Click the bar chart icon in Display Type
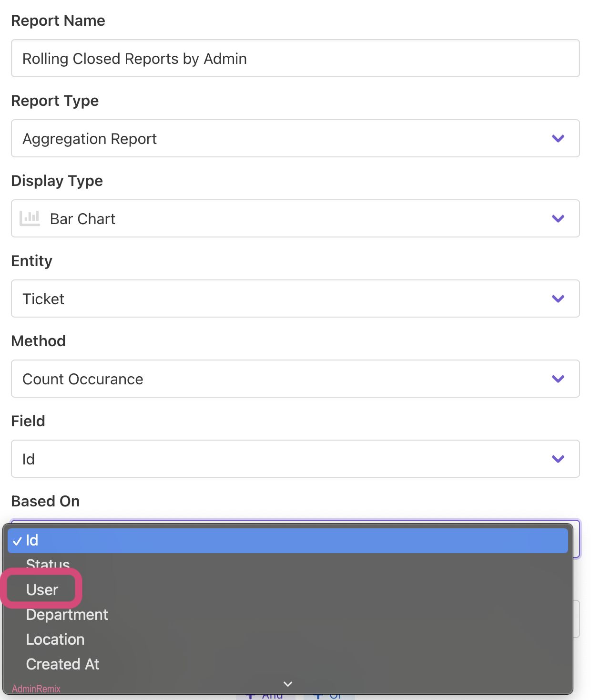Screen dimensions: 591x700 click(x=30, y=218)
